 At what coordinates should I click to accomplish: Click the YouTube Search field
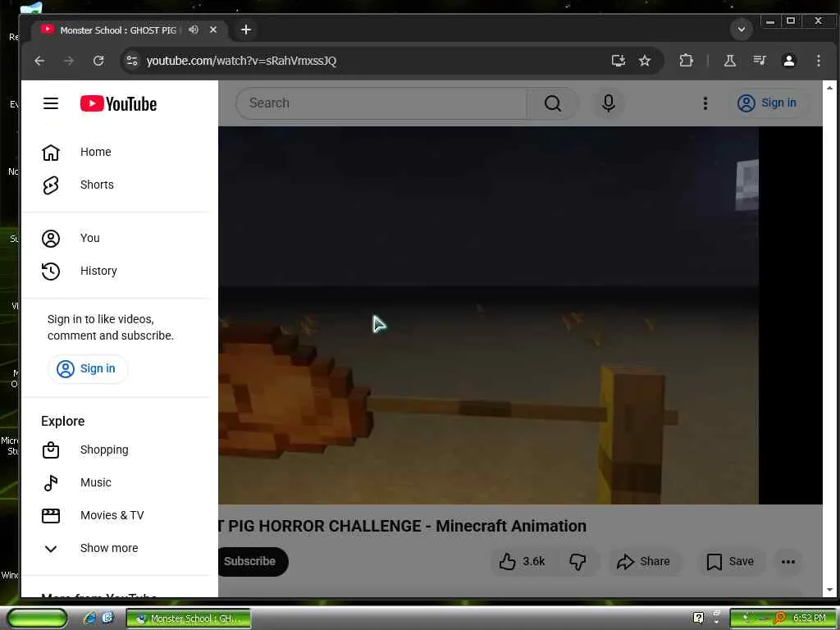[x=381, y=103]
